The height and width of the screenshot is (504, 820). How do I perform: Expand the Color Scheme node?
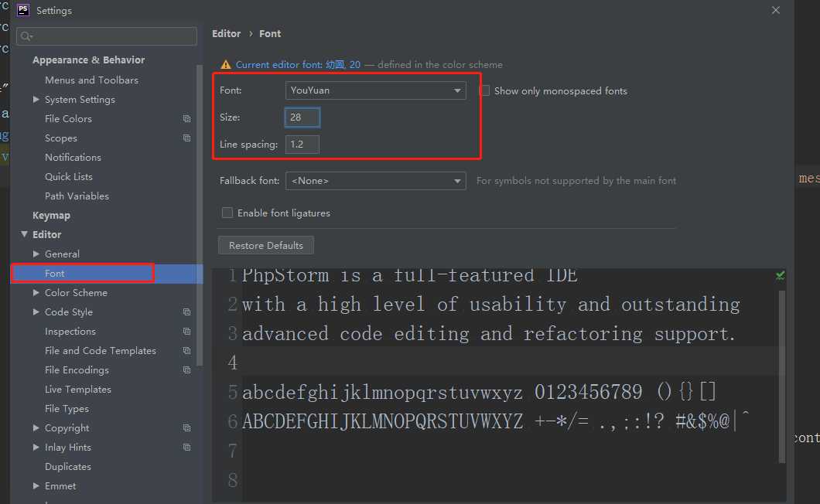tap(36, 293)
